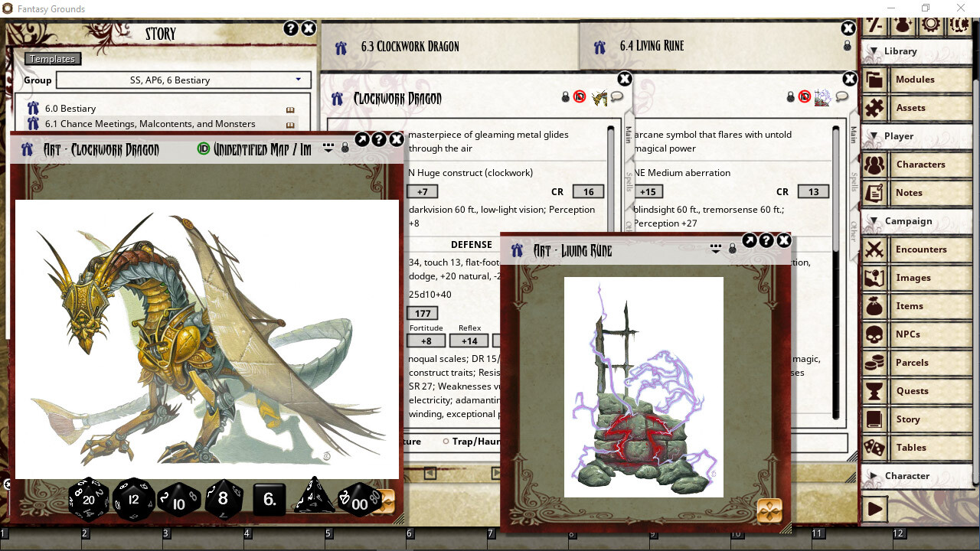
Task: Lock the Living Rune NPC sheet
Action: pyautogui.click(x=790, y=96)
